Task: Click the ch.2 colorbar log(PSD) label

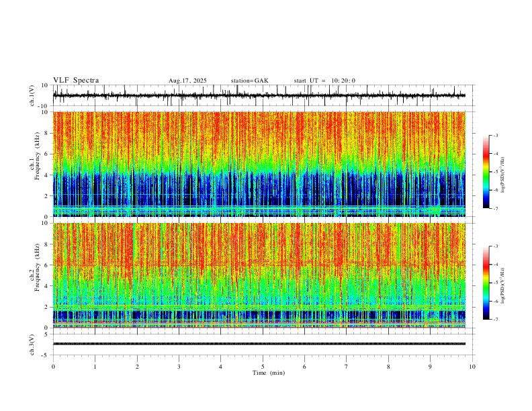Action: pos(502,286)
